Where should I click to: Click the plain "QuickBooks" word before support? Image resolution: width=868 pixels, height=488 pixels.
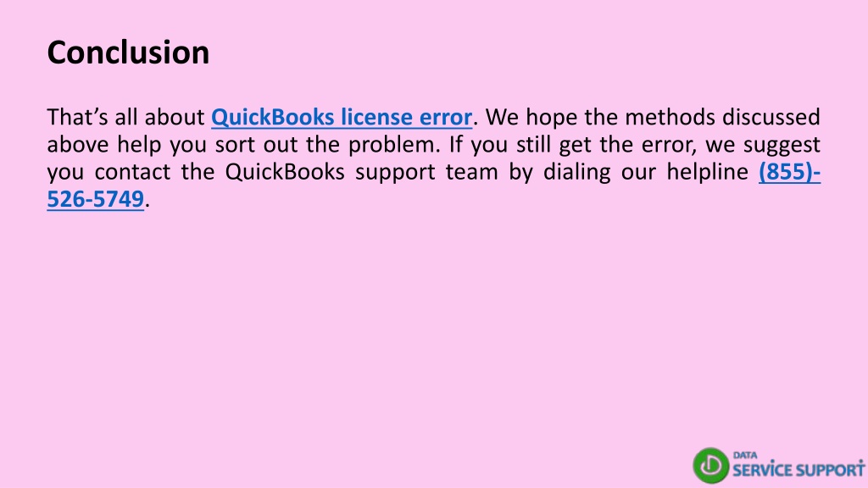pos(285,172)
